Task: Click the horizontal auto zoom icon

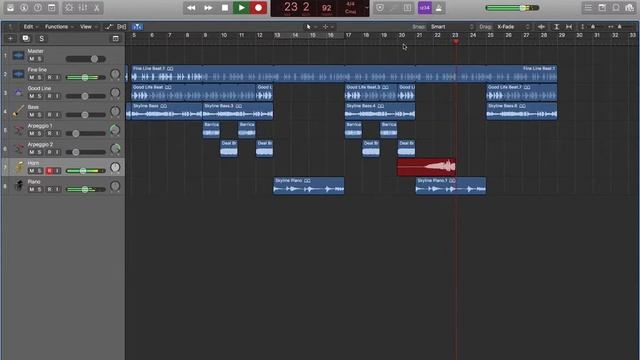Action: pos(569,27)
